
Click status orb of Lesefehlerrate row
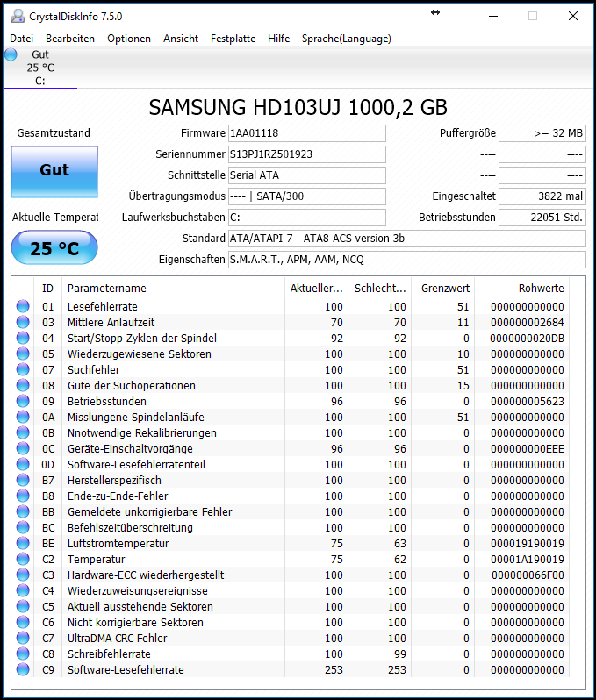tap(23, 306)
